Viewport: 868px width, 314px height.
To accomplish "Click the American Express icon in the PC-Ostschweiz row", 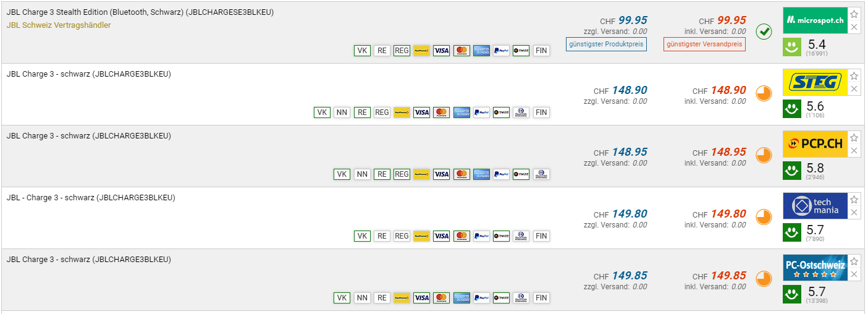I will click(461, 298).
